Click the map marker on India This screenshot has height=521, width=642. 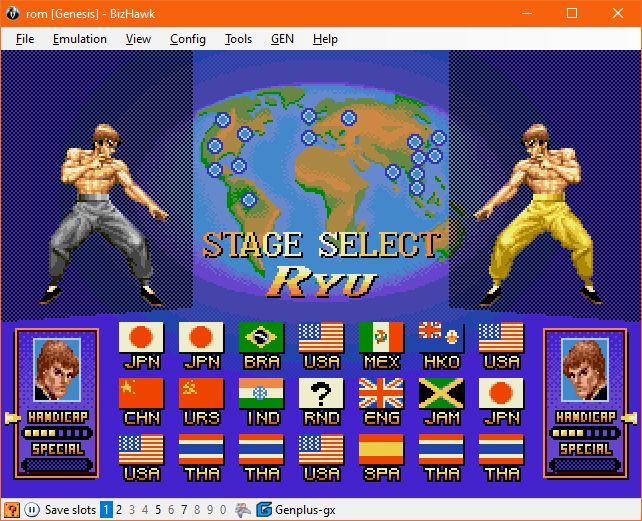pos(393,172)
